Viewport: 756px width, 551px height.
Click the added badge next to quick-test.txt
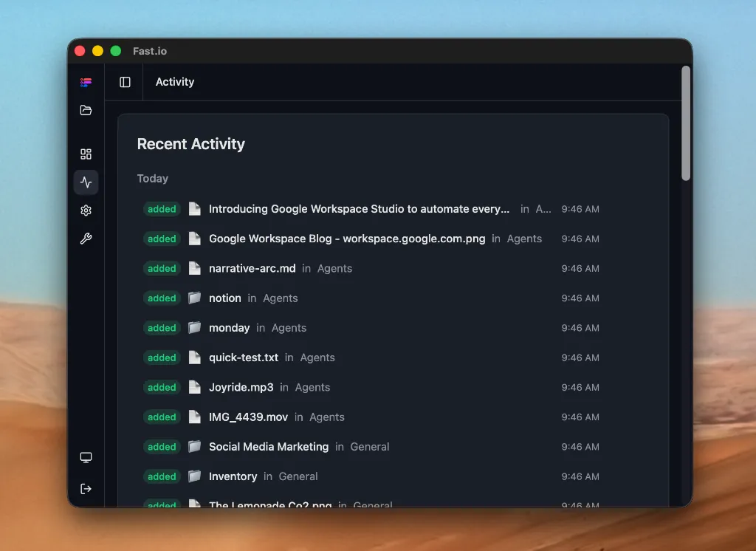(x=162, y=357)
